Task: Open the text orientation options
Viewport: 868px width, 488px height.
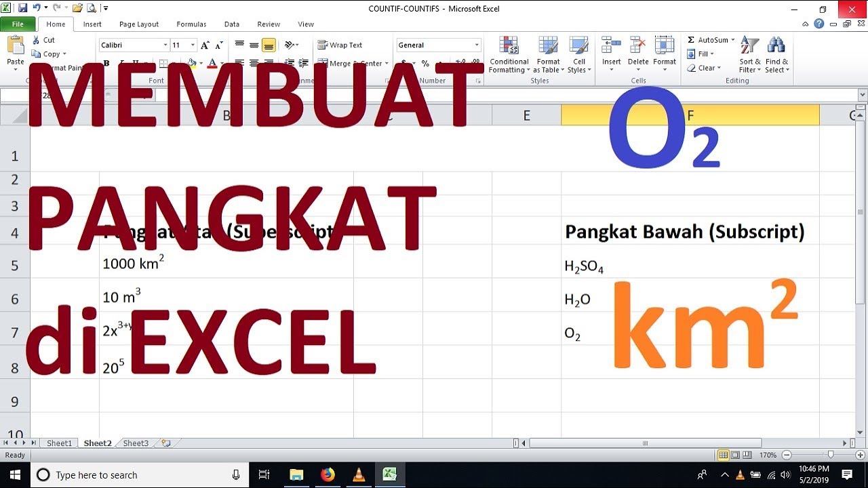Action: click(292, 45)
